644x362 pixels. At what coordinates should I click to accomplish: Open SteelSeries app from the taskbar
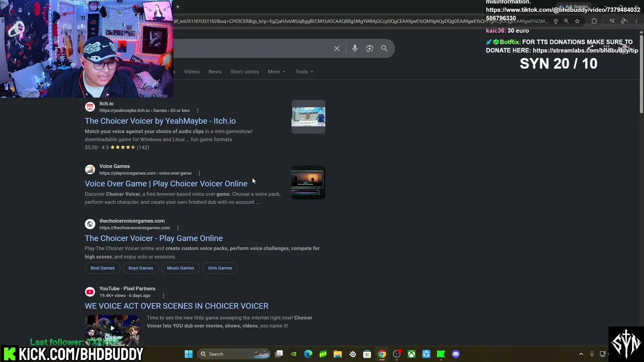352,354
